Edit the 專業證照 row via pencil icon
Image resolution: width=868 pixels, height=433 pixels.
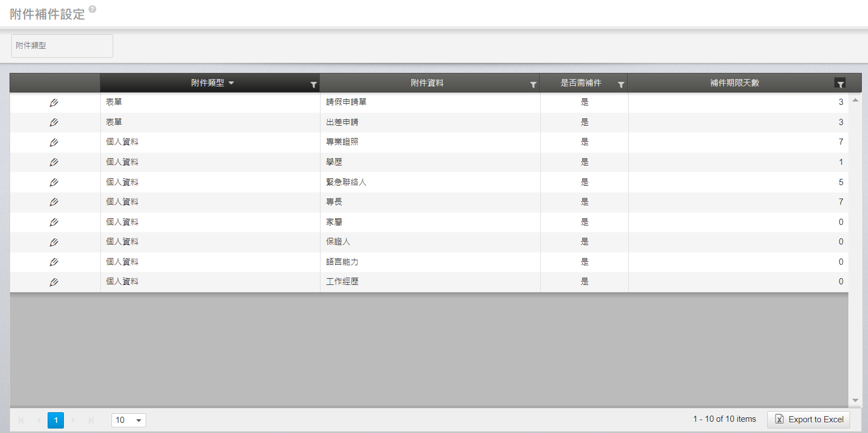click(54, 142)
